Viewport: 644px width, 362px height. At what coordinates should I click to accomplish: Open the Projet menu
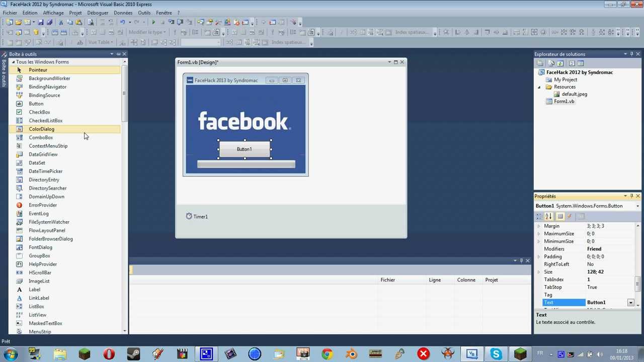point(75,13)
